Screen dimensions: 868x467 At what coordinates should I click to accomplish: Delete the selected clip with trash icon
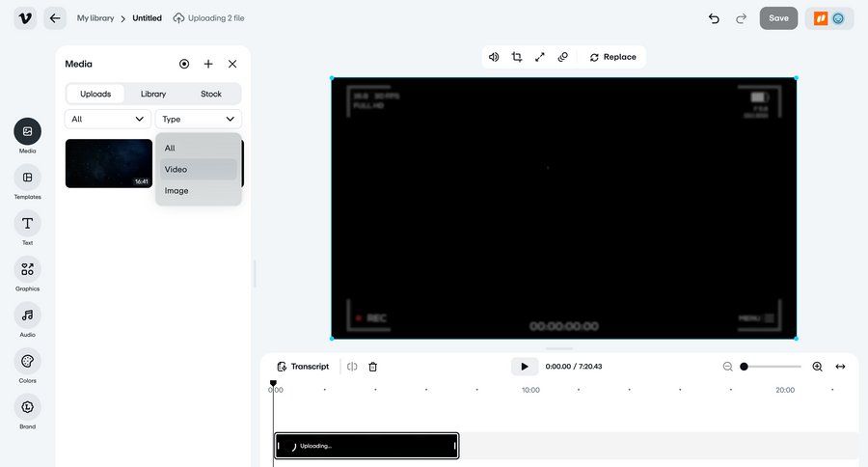click(373, 367)
